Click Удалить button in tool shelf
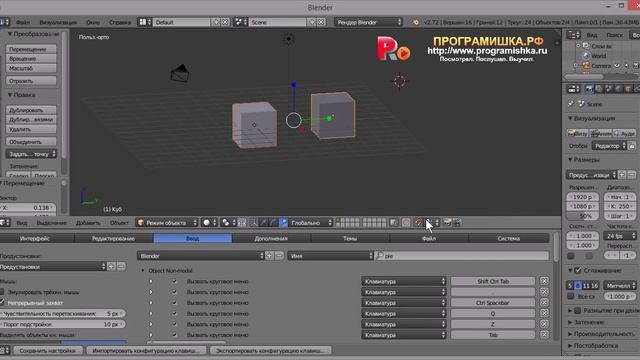This screenshot has height=360, width=640. click(x=31, y=129)
